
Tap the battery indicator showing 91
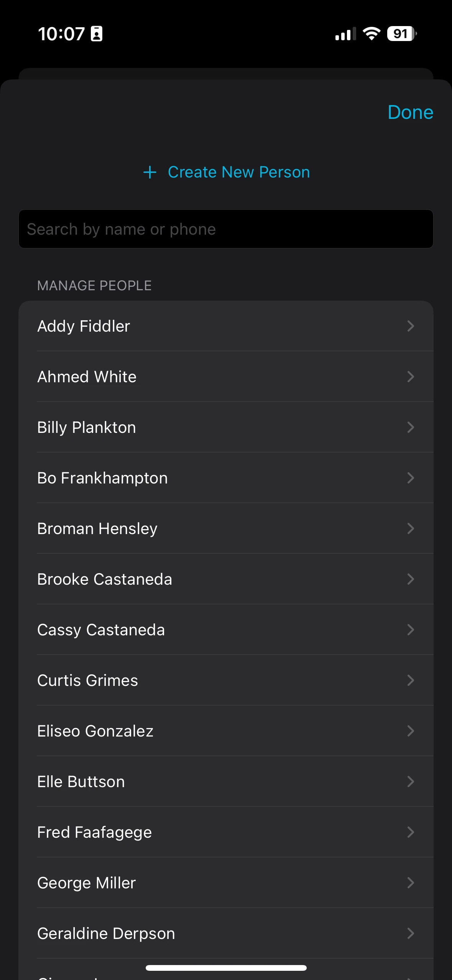pyautogui.click(x=402, y=34)
